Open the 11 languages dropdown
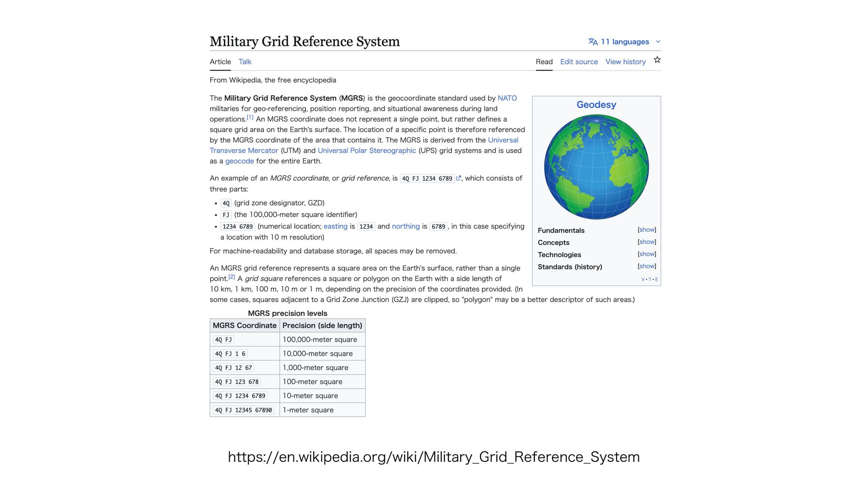The height and width of the screenshot is (488, 868). click(x=624, y=42)
